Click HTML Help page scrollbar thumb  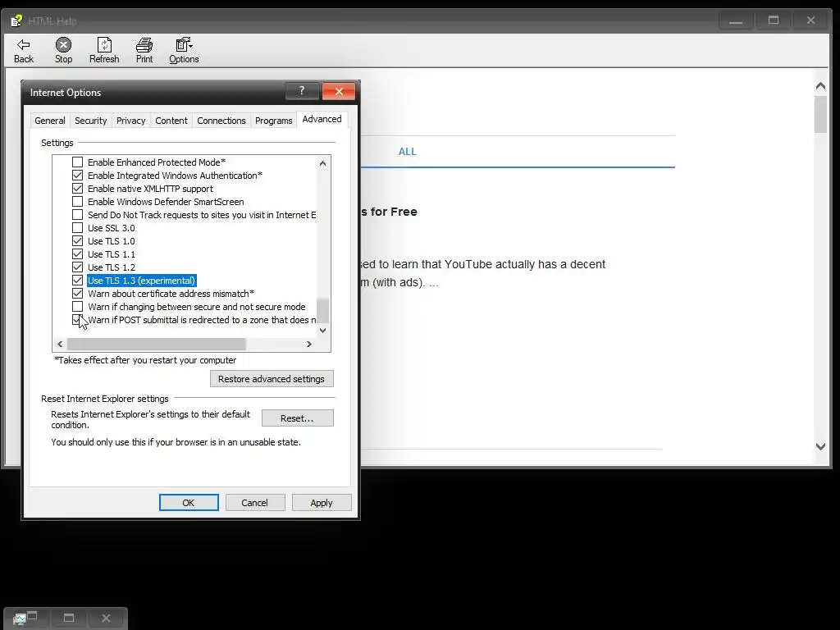(x=820, y=115)
